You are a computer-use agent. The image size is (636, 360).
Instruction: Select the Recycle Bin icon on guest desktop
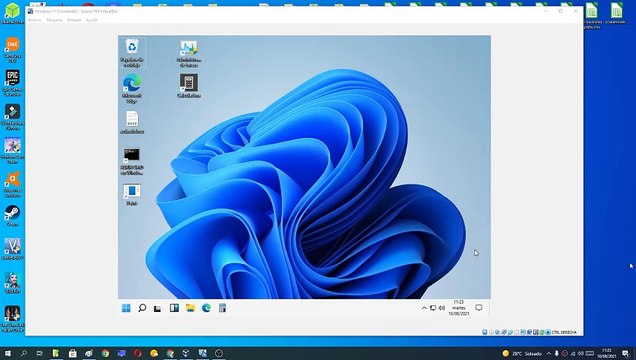click(x=132, y=53)
